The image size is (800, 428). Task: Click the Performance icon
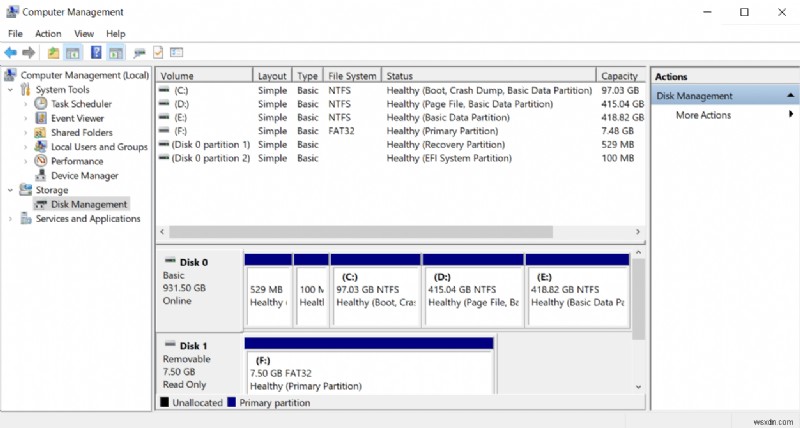41,161
